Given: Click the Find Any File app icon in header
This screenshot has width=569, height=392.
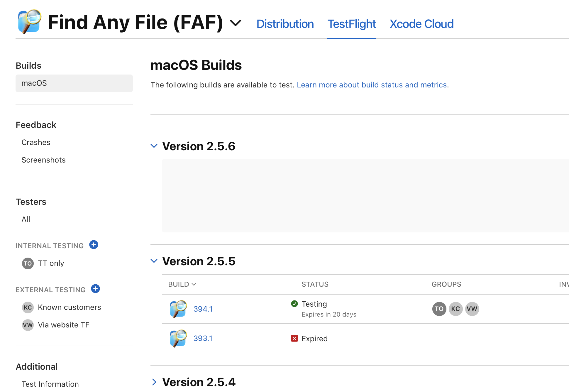Looking at the screenshot, I should click(x=29, y=21).
